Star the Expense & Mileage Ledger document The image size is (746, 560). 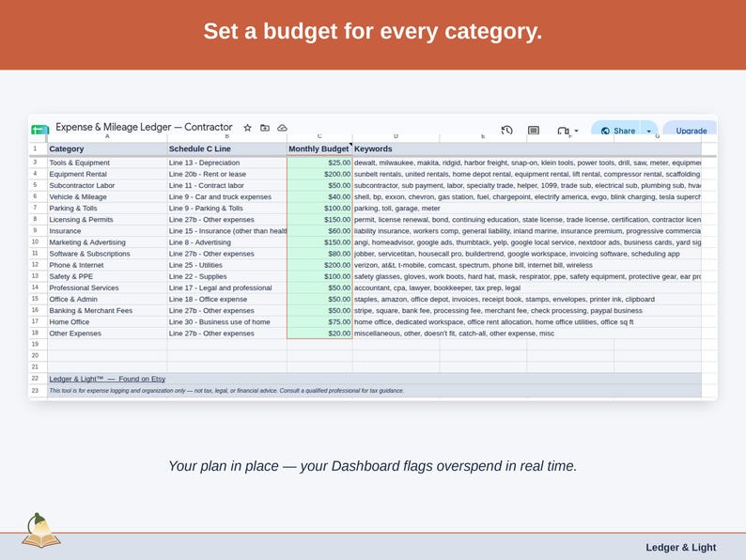[247, 128]
